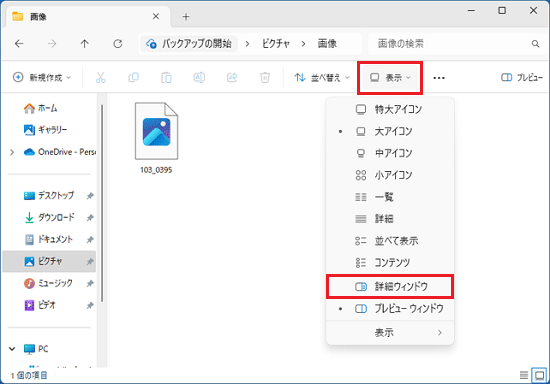Click the Cut scissors icon
Image resolution: width=550 pixels, height=384 pixels.
(x=100, y=78)
